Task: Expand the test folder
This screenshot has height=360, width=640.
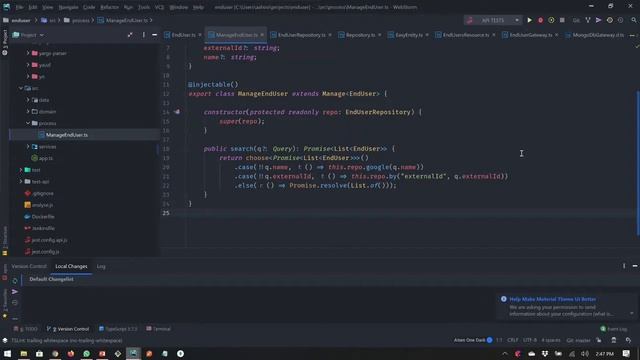Action: [x=21, y=170]
